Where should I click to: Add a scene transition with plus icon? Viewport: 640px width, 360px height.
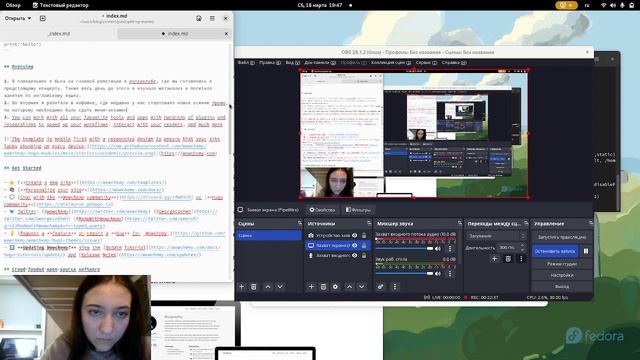point(494,258)
